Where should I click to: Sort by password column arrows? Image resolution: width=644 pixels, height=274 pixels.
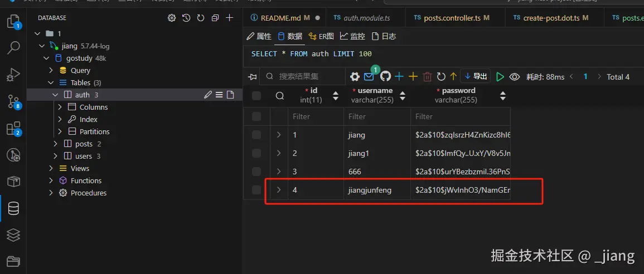(503, 96)
